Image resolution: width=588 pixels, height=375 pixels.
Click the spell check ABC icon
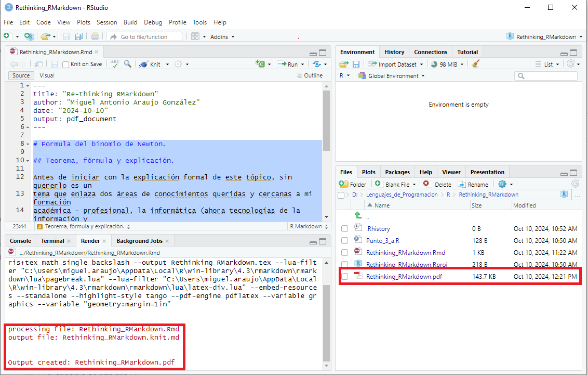pyautogui.click(x=115, y=64)
